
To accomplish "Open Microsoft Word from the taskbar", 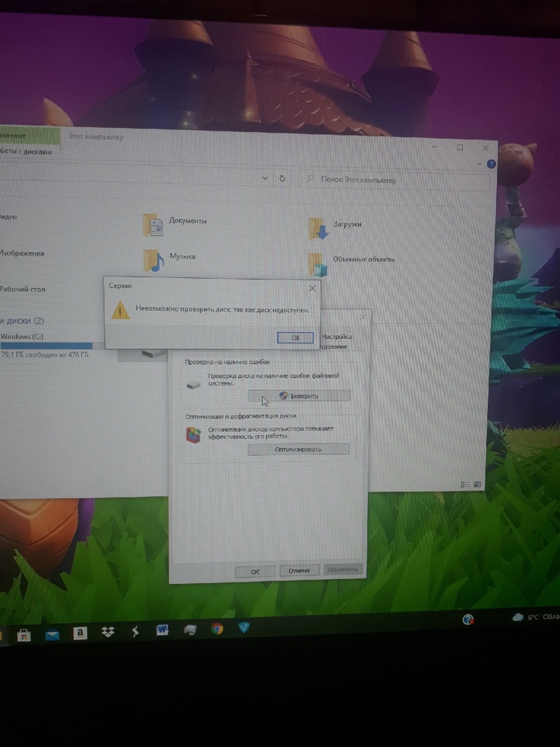I will click(x=162, y=630).
